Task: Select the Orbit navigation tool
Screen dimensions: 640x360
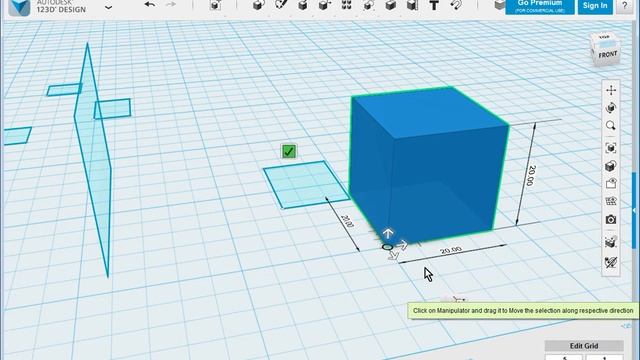Action: coord(611,108)
